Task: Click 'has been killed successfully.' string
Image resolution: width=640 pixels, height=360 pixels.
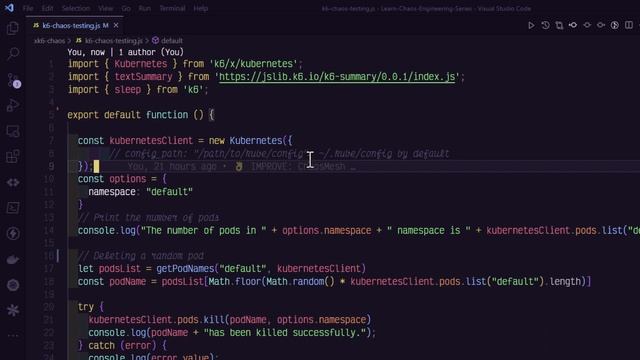Action: [x=284, y=333]
